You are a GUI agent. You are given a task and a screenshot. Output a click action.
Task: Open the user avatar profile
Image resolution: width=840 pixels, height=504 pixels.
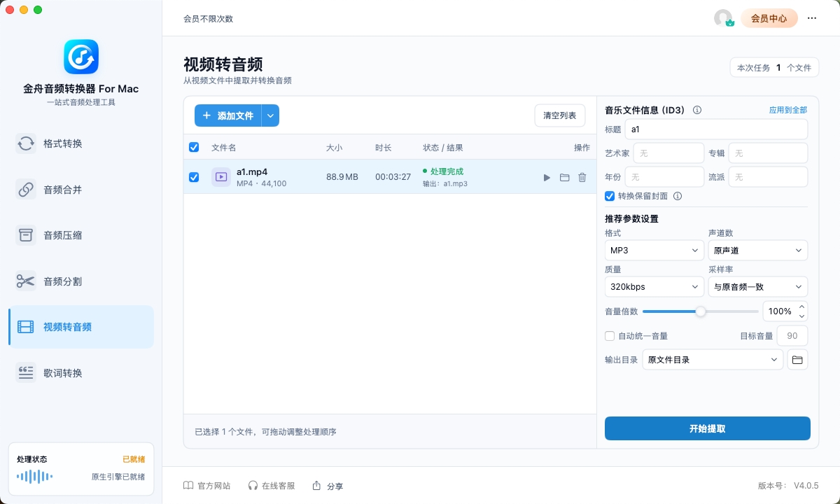pos(723,18)
